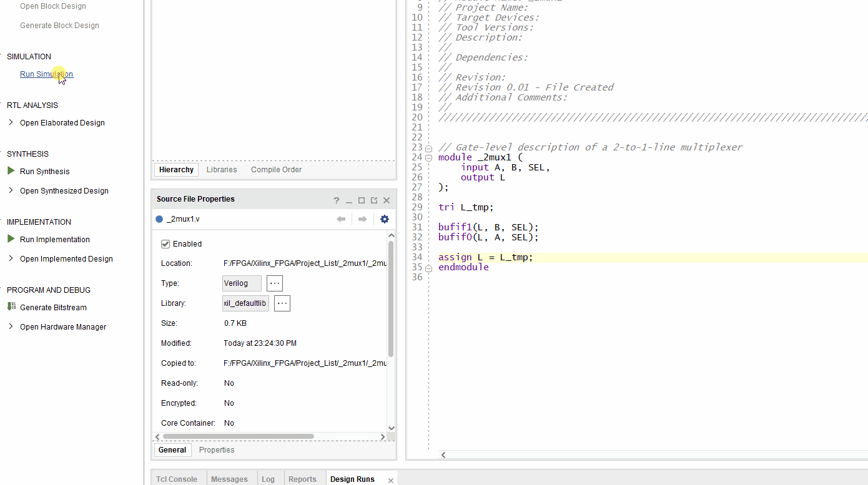Float the Source File Properties panel
The image size is (868, 485).
coord(373,200)
